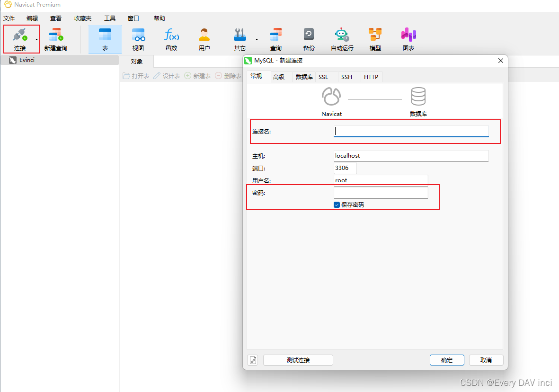This screenshot has height=392, width=559.
Task: Open the dropdown arrow beside 连接
Action: tap(37, 39)
